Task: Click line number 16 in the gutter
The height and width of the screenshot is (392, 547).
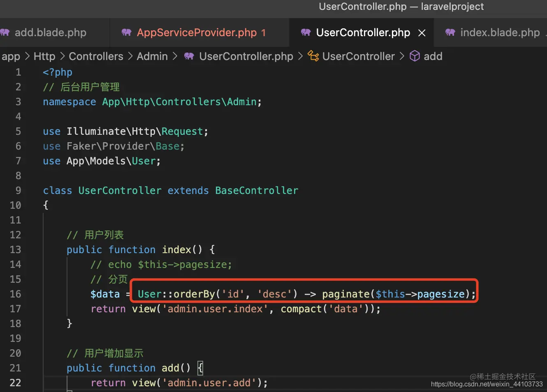Action: coord(15,294)
